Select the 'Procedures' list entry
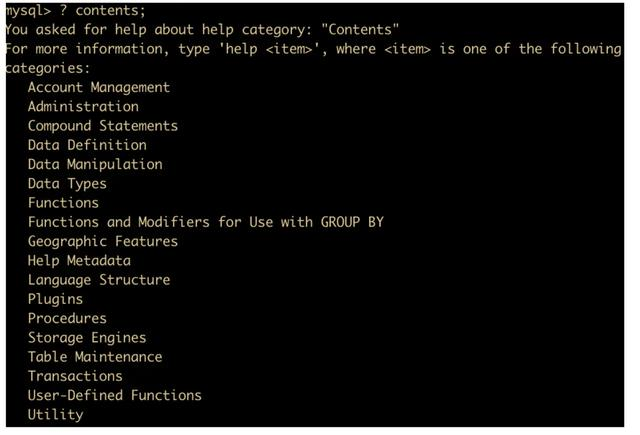The image size is (640, 435). tap(67, 318)
